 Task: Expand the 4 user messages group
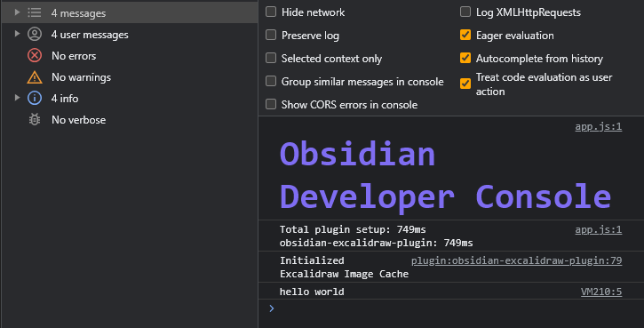point(17,34)
